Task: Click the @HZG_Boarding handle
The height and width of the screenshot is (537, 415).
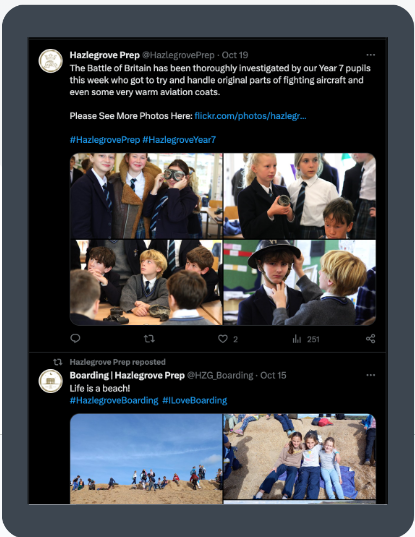Action: coord(220,375)
